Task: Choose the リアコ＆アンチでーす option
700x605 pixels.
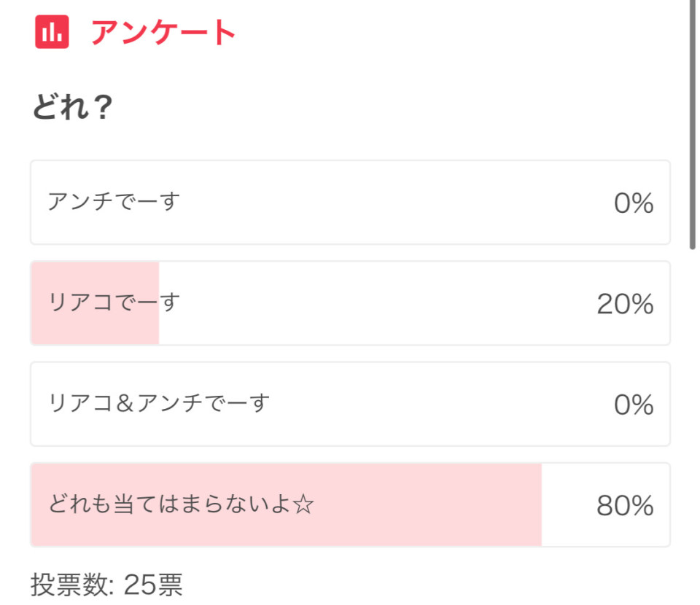Action: pos(351,404)
